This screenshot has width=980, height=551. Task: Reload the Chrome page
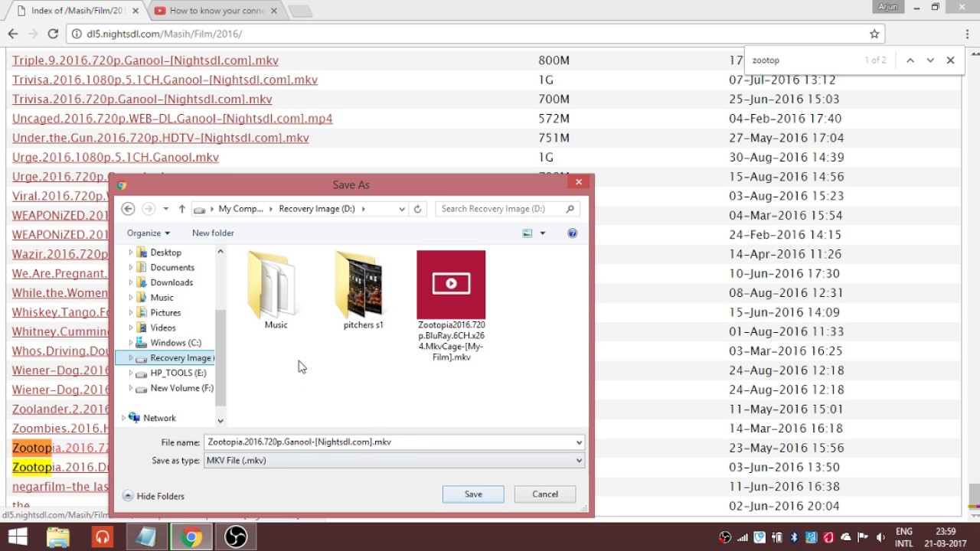(53, 34)
